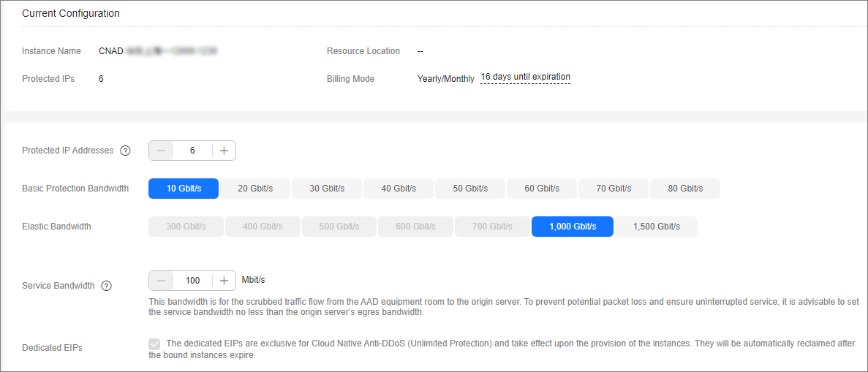
Task: Select 600 Gbit/s elastic bandwidth
Action: [416, 227]
